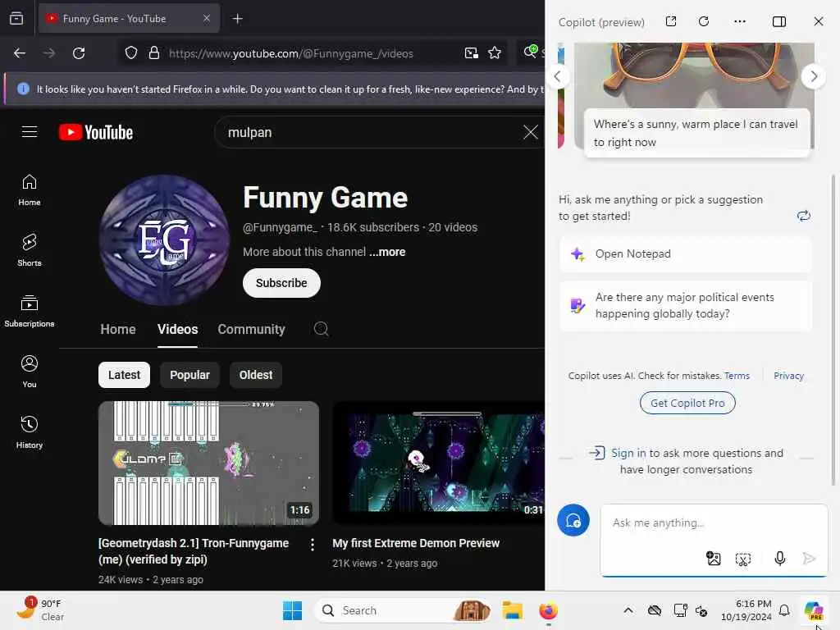Click the Ask me anything input
Image resolution: width=840 pixels, height=630 pixels.
click(714, 523)
